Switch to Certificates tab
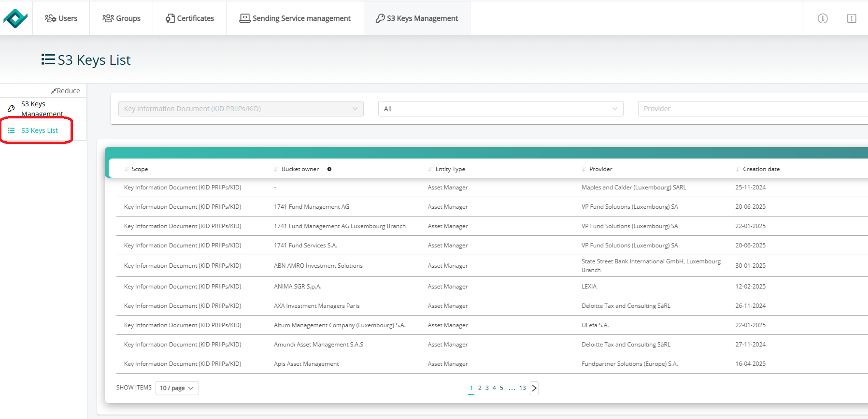 pyautogui.click(x=190, y=18)
